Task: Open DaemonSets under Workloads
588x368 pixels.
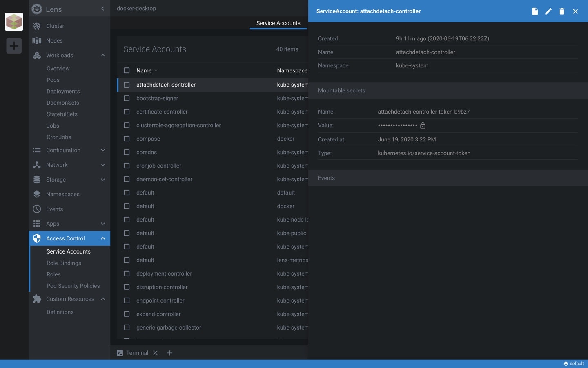Action: pyautogui.click(x=63, y=103)
